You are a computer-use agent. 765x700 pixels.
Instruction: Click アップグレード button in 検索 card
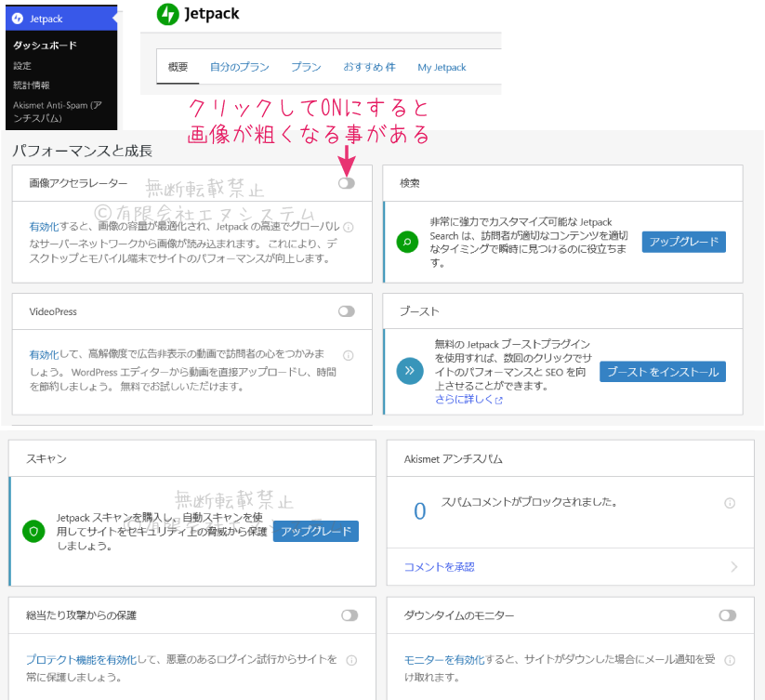point(683,242)
